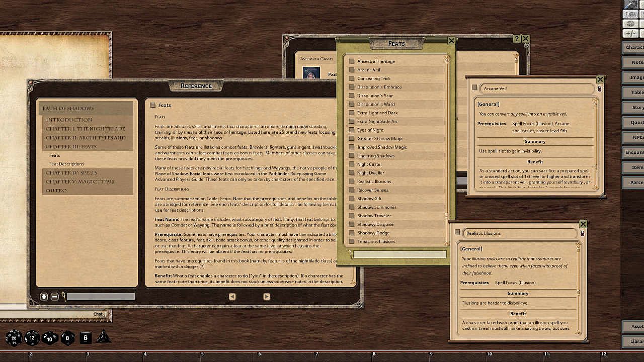Open help with the question mark icon

click(x=516, y=39)
